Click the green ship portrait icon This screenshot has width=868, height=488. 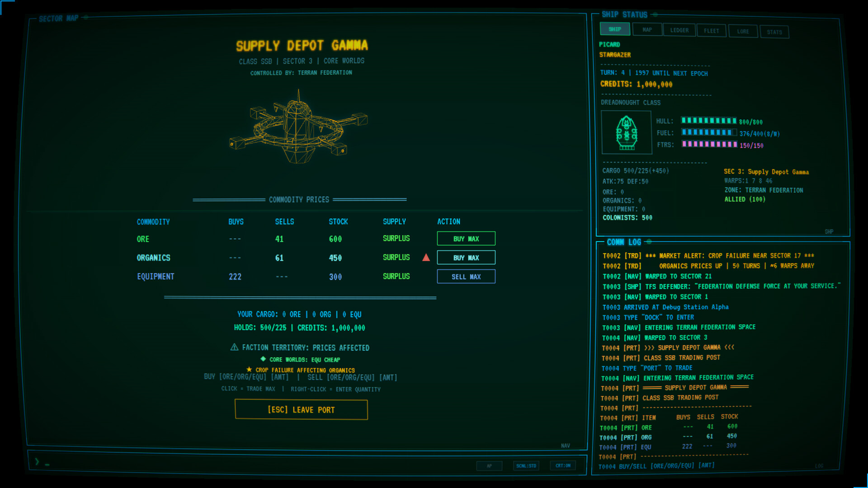tap(627, 133)
